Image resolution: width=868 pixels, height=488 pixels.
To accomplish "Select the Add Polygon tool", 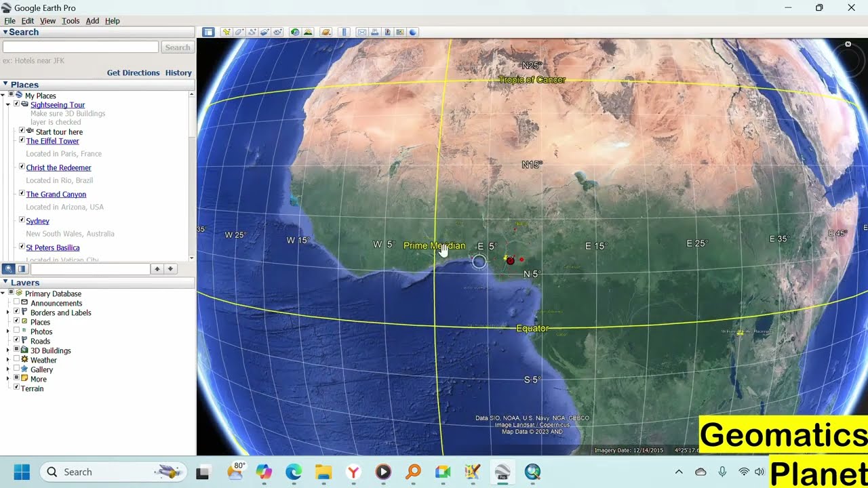I will 239,32.
